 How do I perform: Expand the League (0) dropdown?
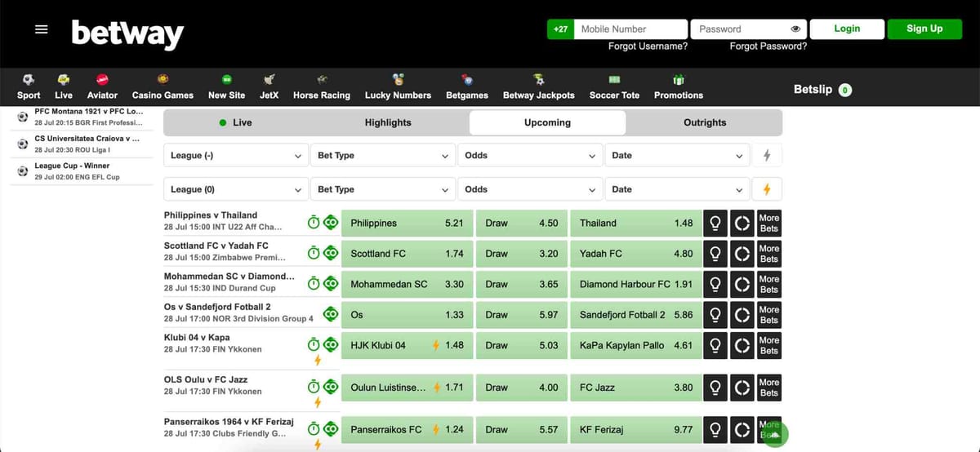(x=235, y=189)
